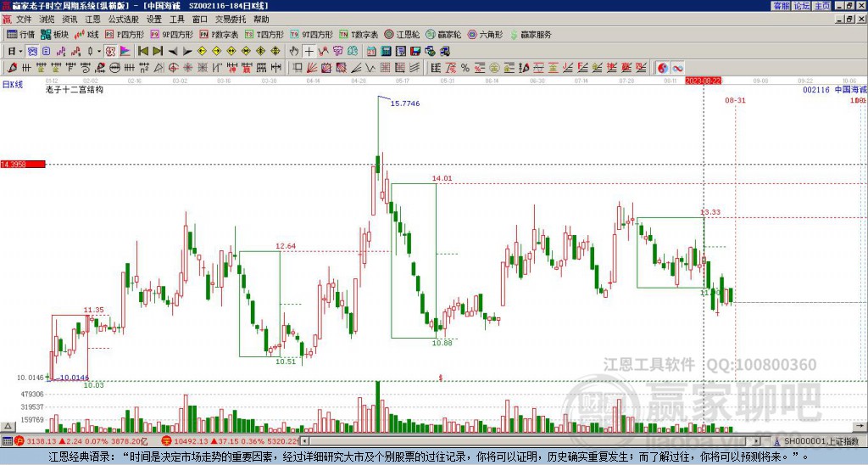Click the 14.3958 red price marker

point(23,165)
